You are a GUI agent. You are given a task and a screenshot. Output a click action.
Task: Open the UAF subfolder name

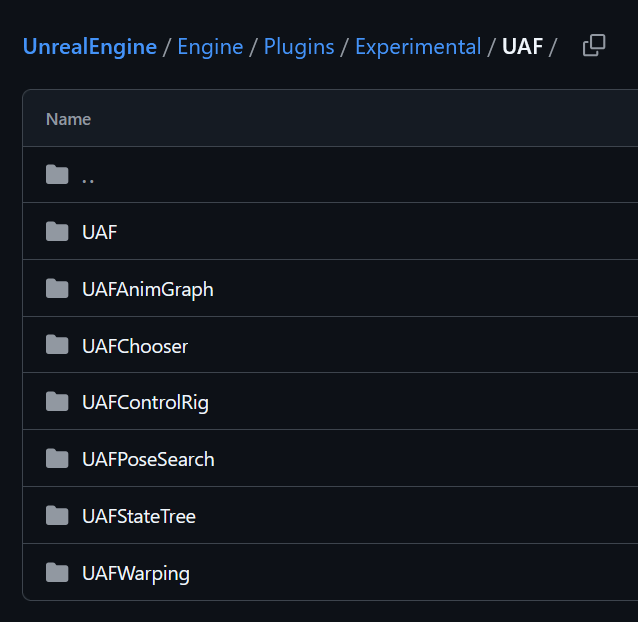[99, 232]
